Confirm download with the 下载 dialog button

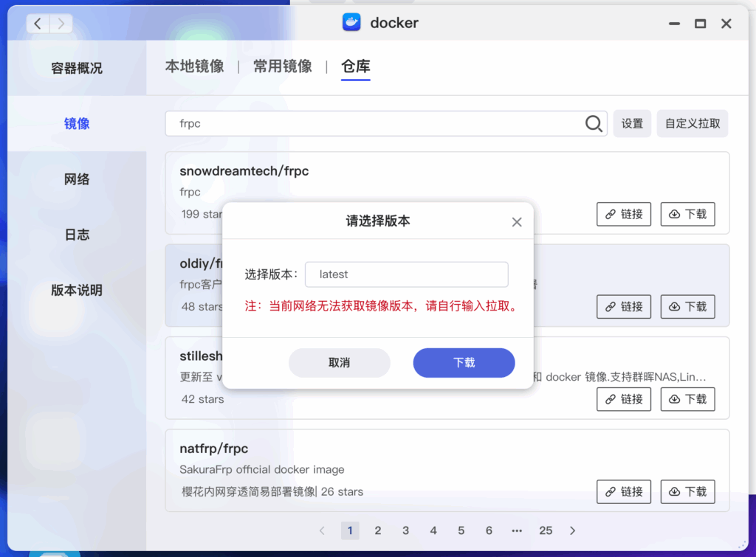click(x=464, y=363)
